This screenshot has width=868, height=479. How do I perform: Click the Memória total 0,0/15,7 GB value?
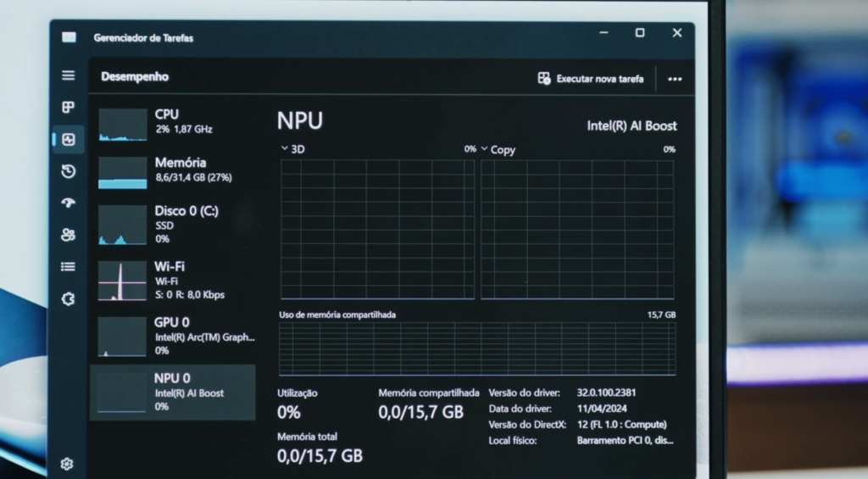(x=320, y=456)
